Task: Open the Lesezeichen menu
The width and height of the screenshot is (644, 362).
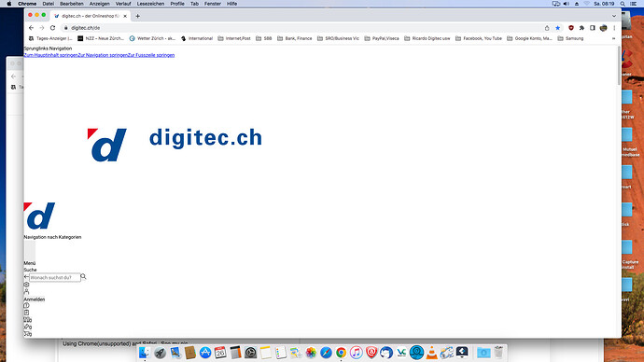Action: pos(150,4)
